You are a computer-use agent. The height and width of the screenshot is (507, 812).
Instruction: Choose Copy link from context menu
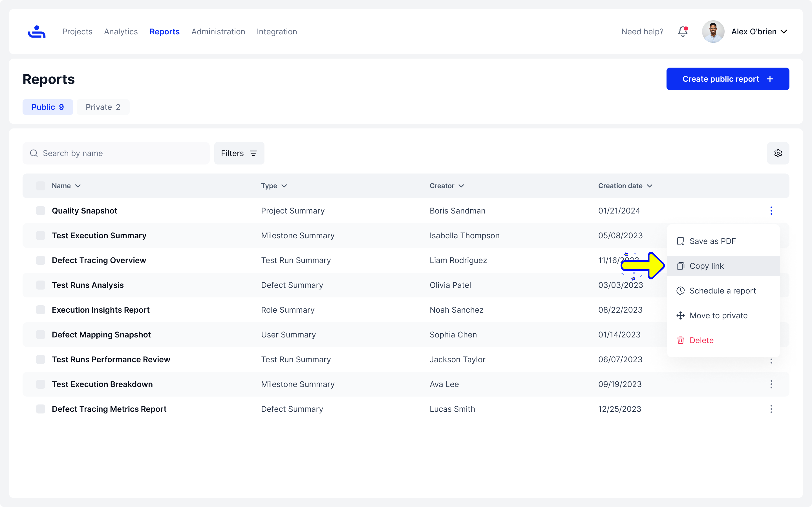[x=706, y=266]
